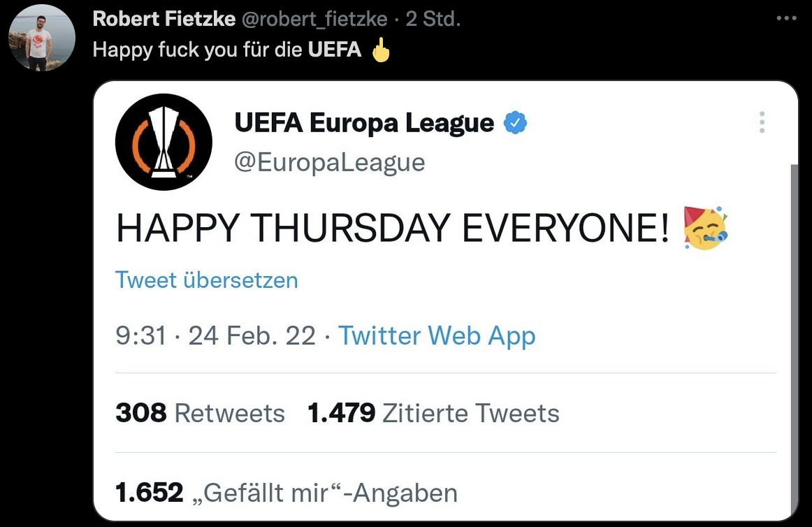Screen dimensions: 812x527
Task: Open the vertical three-dot menu in quoted tweet
Action: pos(762,122)
